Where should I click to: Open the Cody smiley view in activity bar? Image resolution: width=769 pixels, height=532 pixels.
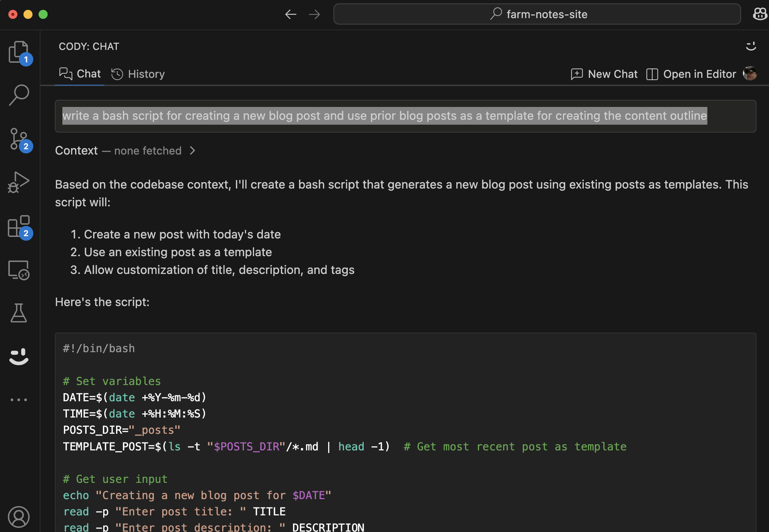click(x=19, y=357)
